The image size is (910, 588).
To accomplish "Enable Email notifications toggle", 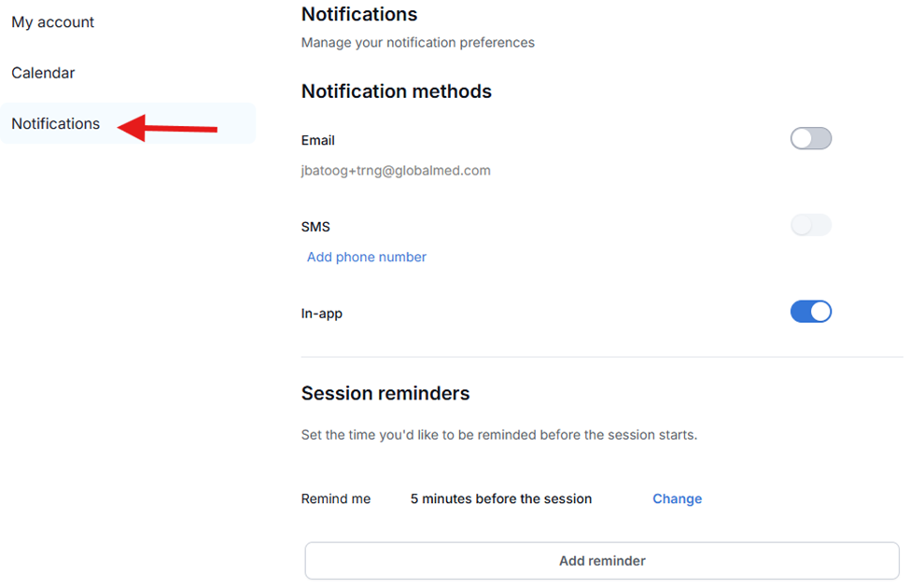I will (810, 139).
